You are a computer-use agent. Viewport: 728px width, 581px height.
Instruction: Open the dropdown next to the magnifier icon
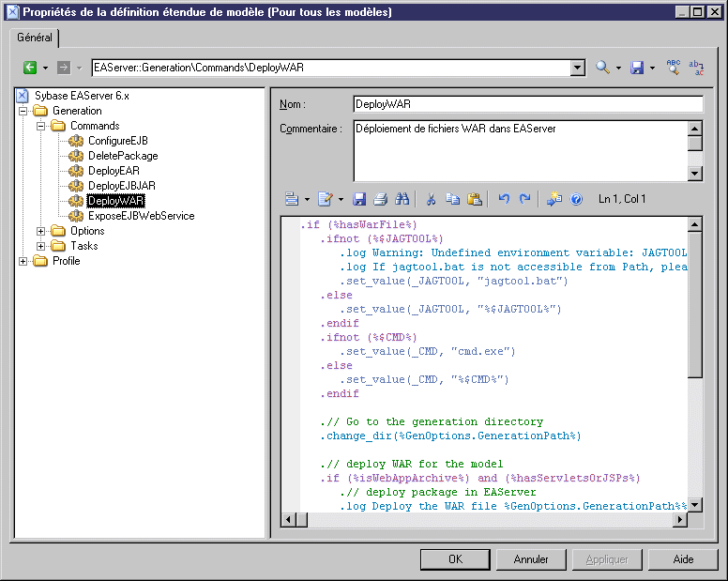tap(618, 68)
